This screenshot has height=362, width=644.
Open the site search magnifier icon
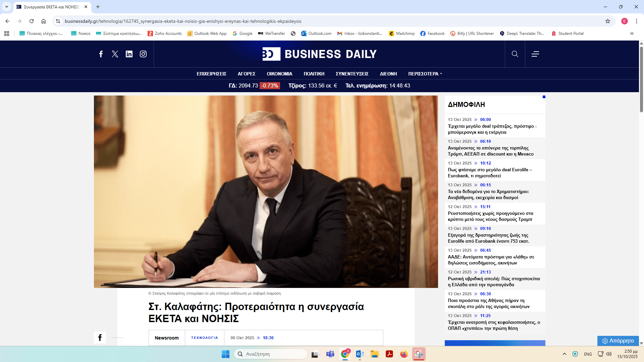[515, 54]
